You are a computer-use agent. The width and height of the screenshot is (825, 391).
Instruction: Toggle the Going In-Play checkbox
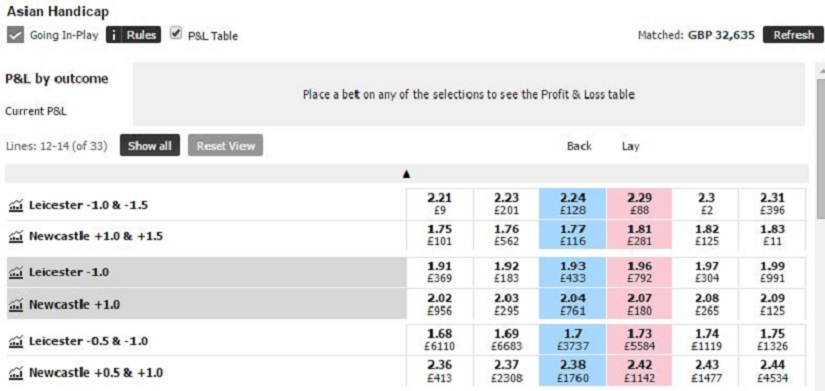coord(15,35)
